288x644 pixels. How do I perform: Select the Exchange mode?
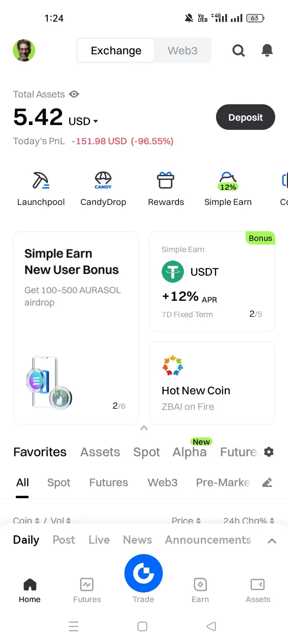[x=116, y=50]
